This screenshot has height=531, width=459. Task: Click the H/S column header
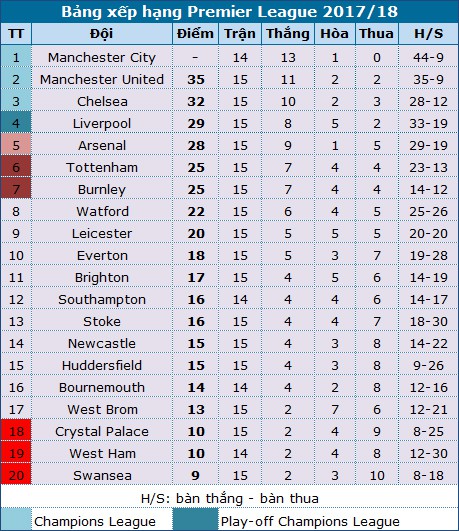[428, 34]
